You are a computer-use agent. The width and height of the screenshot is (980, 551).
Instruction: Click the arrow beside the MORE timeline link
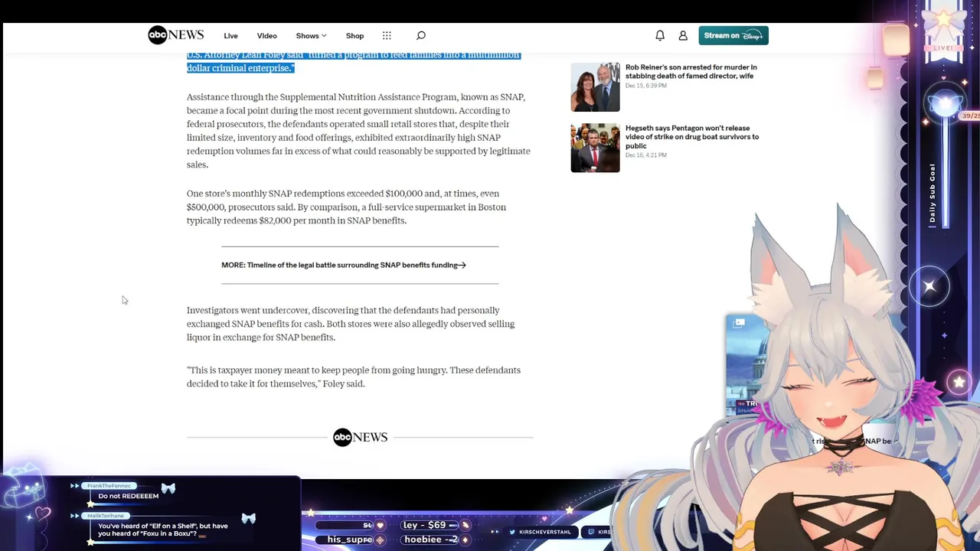(462, 265)
